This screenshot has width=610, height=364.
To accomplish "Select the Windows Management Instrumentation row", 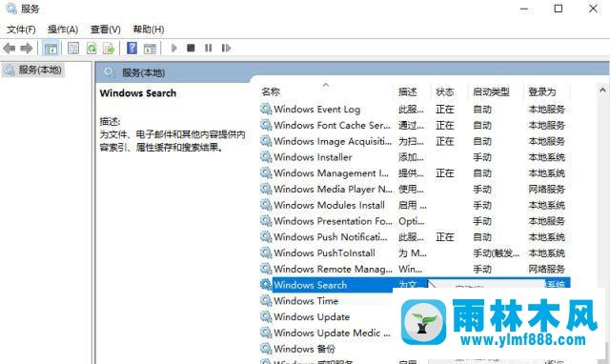I will coord(415,173).
